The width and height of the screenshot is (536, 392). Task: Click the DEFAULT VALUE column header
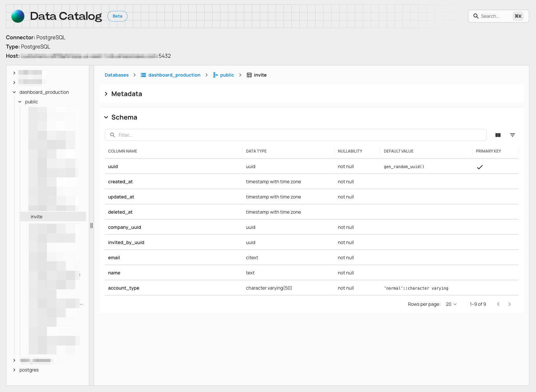399,151
